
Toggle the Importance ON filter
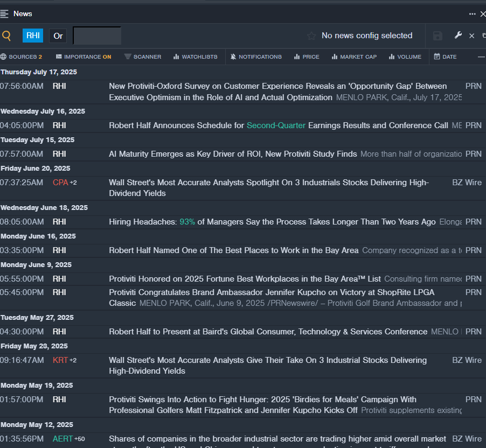point(84,57)
